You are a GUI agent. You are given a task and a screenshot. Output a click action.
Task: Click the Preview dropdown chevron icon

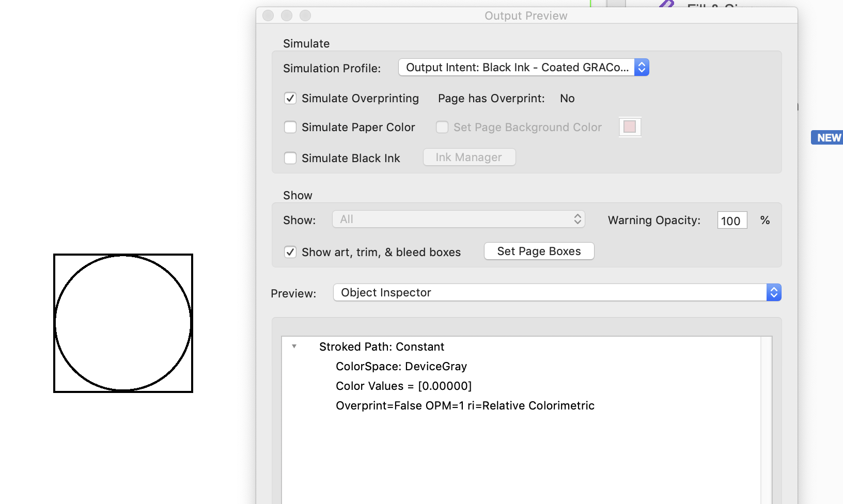[x=773, y=292]
